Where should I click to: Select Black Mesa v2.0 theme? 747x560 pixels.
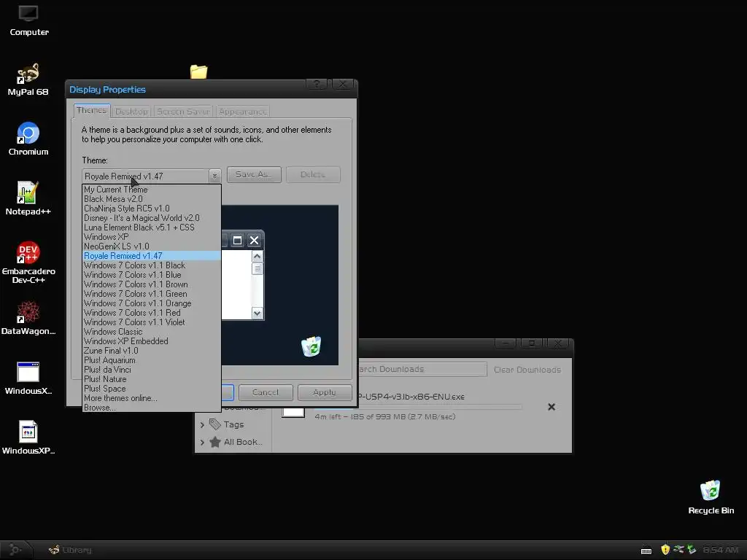tap(152, 199)
